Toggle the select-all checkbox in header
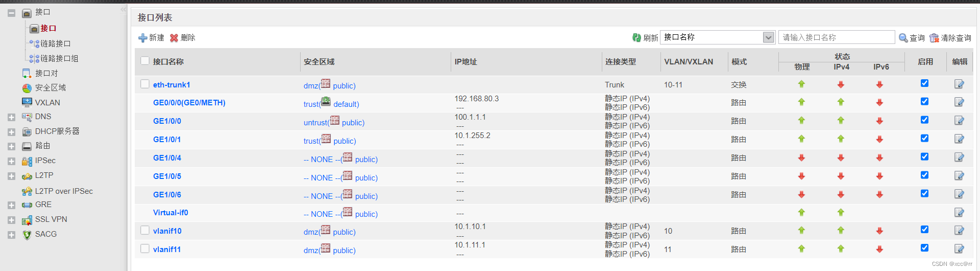The width and height of the screenshot is (980, 271). (145, 61)
